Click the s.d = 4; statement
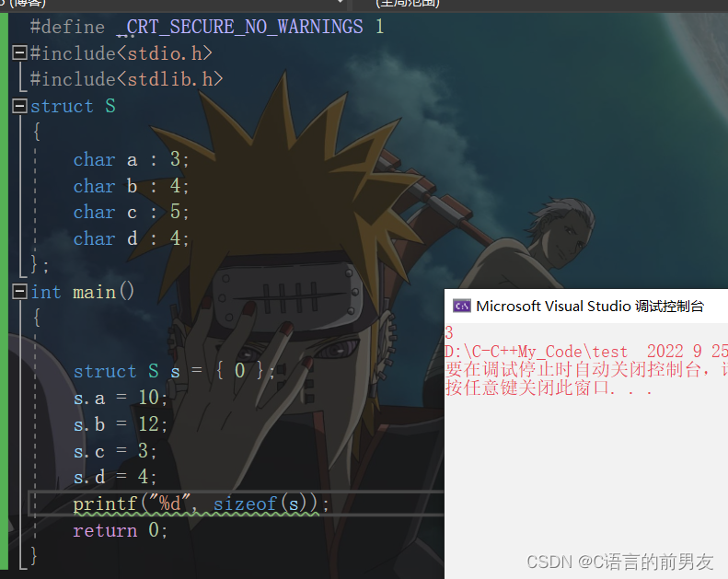 (x=115, y=477)
